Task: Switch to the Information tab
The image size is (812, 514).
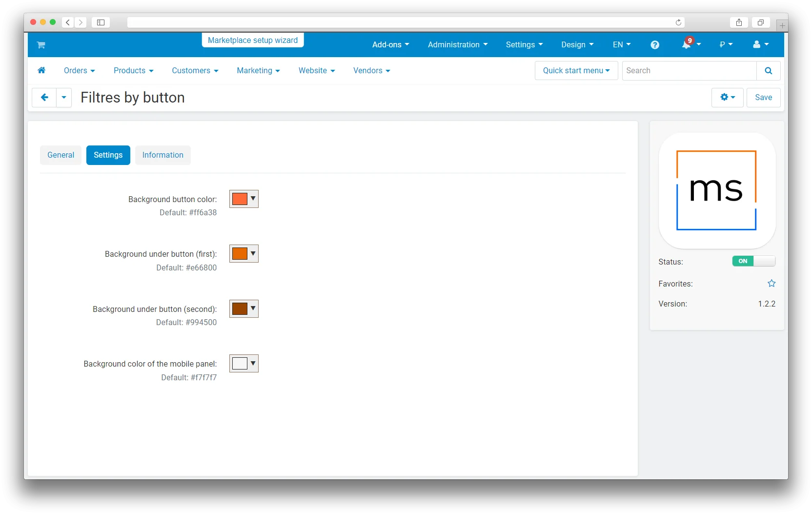Action: pos(163,155)
